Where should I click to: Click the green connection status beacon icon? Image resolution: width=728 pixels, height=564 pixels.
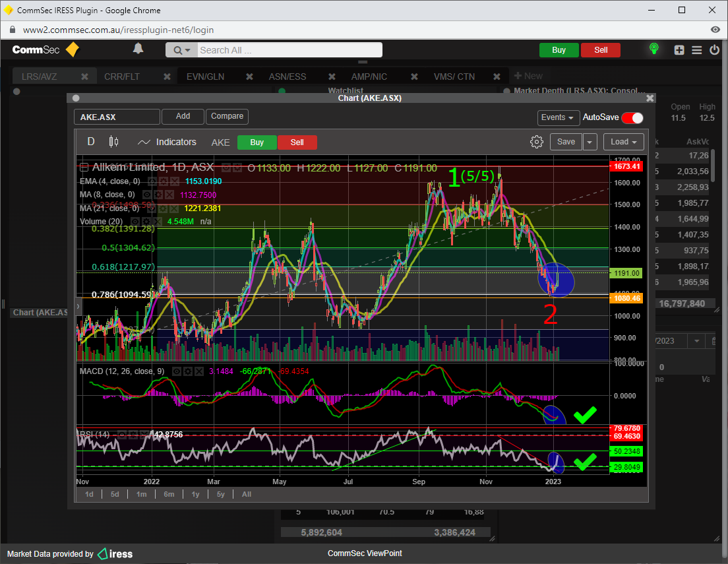(653, 48)
